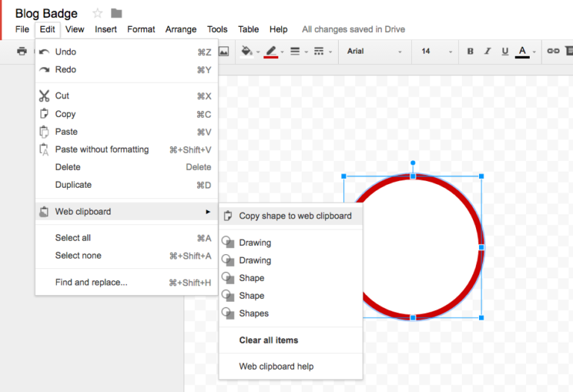Open the line dash style tool
The width and height of the screenshot is (573, 392).
tap(319, 51)
